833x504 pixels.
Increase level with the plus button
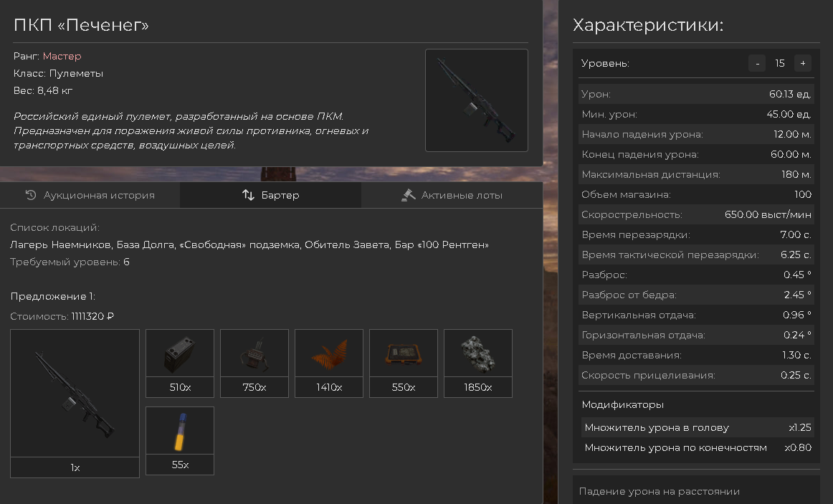(803, 63)
